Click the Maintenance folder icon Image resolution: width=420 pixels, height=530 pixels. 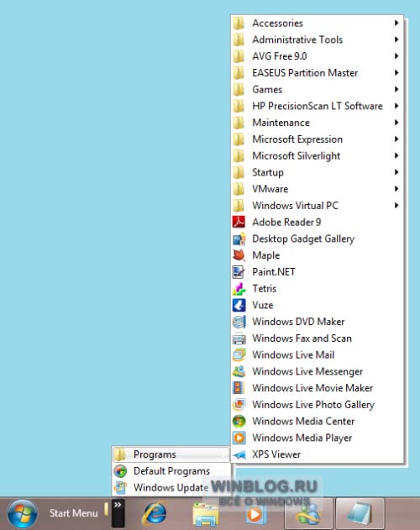point(239,123)
